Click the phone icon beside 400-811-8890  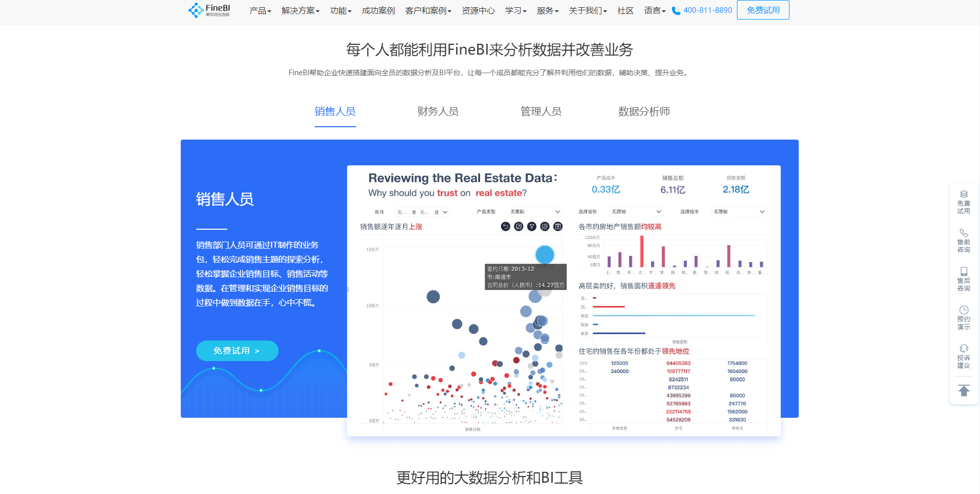pyautogui.click(x=676, y=11)
